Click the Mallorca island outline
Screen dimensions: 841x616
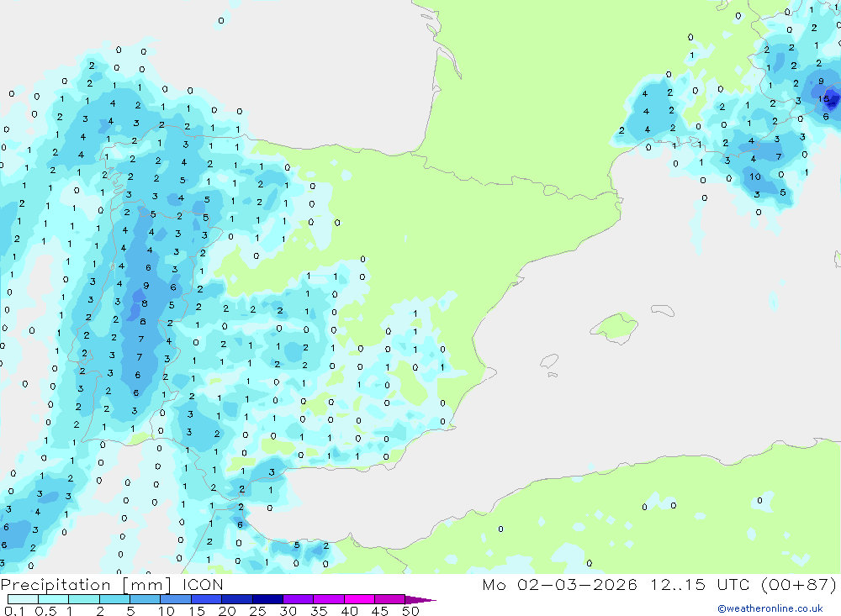614,327
